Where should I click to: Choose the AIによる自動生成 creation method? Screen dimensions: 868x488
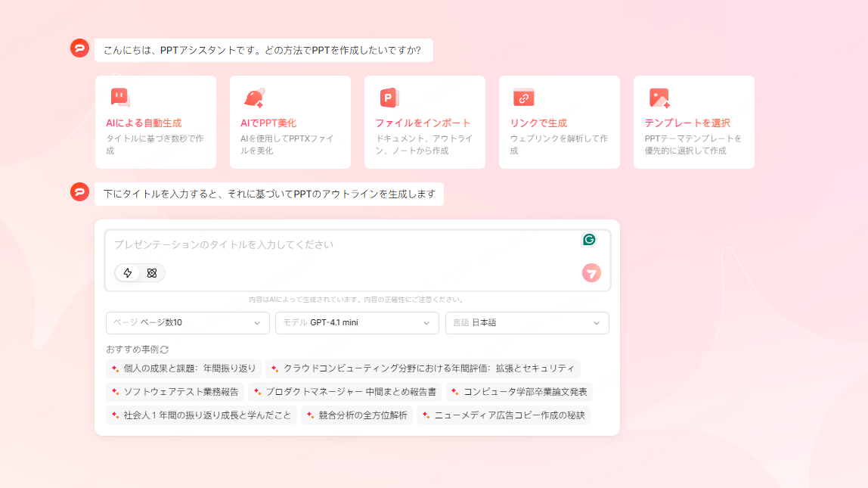[x=155, y=121]
